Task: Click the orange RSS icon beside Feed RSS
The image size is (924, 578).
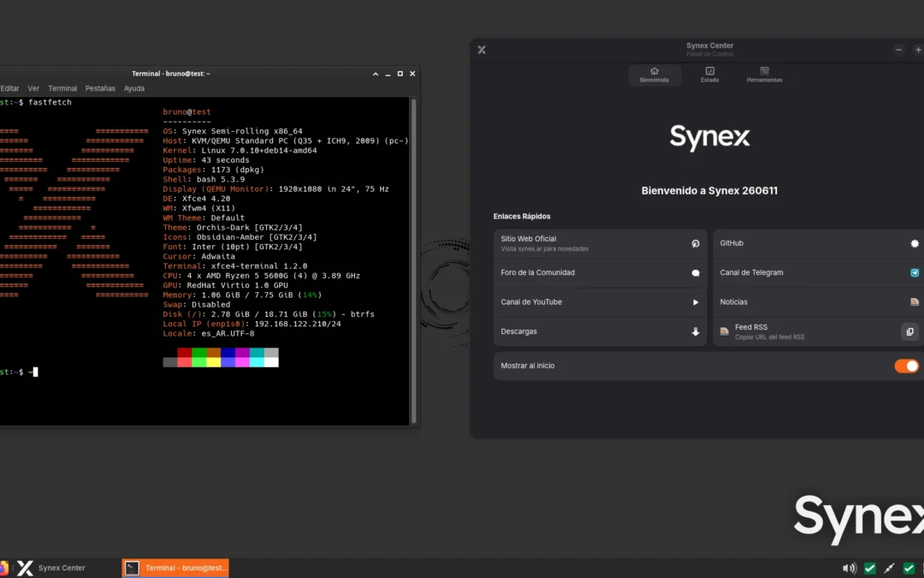Action: (725, 332)
